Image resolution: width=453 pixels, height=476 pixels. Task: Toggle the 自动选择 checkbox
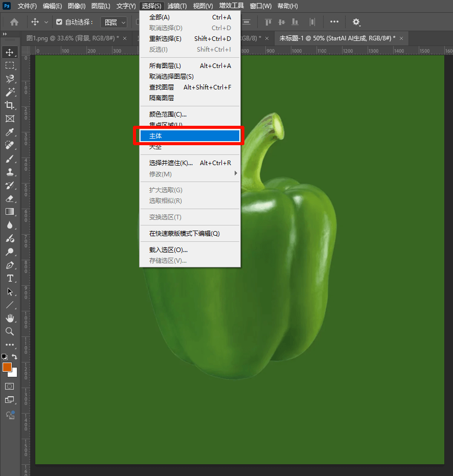59,22
